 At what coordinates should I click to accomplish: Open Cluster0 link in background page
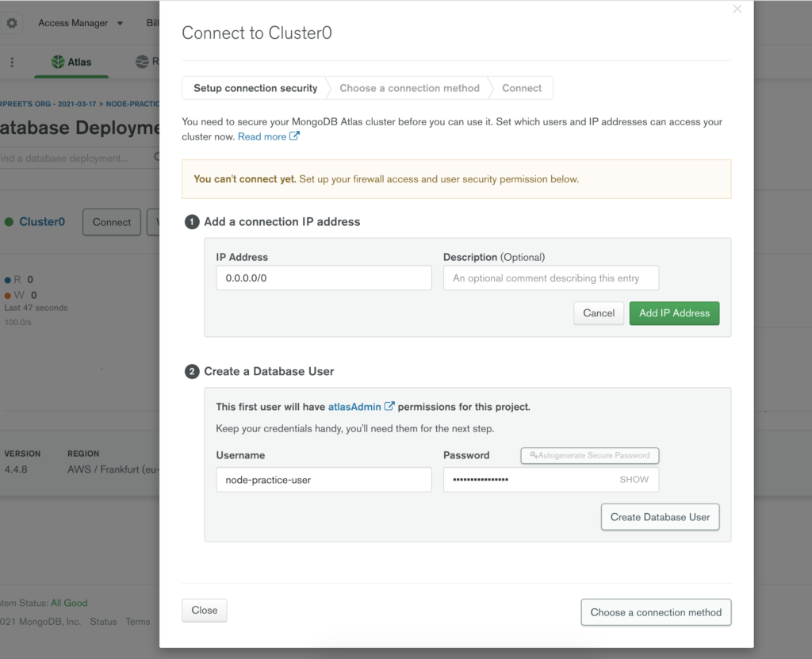[x=42, y=222]
